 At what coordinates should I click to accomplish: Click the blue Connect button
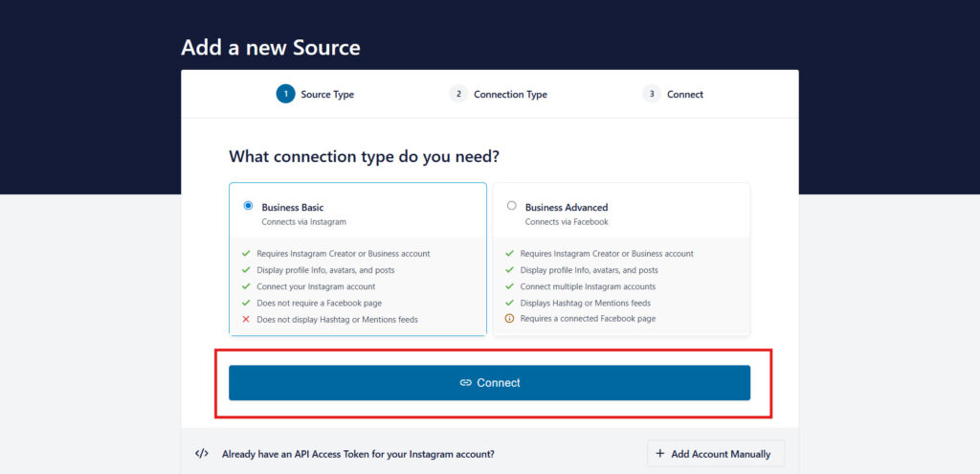point(489,383)
